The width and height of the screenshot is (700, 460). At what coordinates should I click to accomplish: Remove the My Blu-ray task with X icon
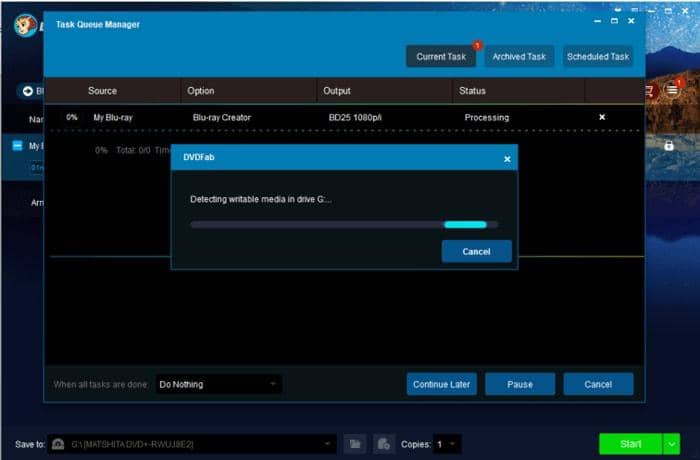pos(602,117)
